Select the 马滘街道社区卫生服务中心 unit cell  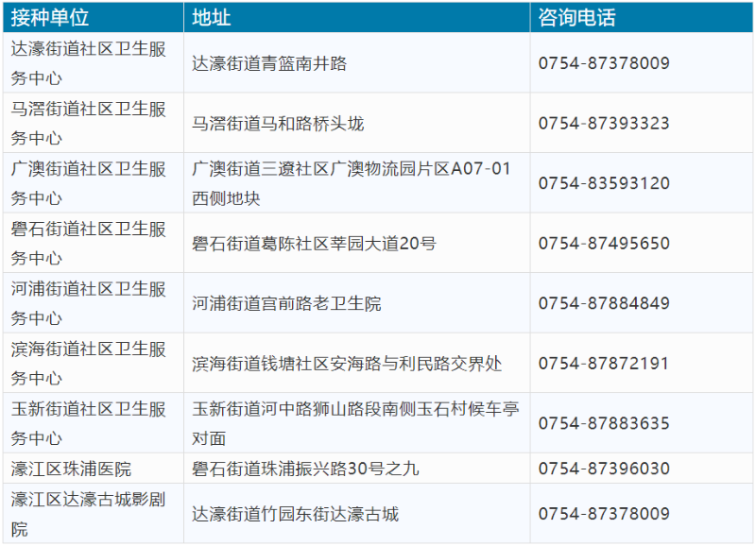[89, 123]
